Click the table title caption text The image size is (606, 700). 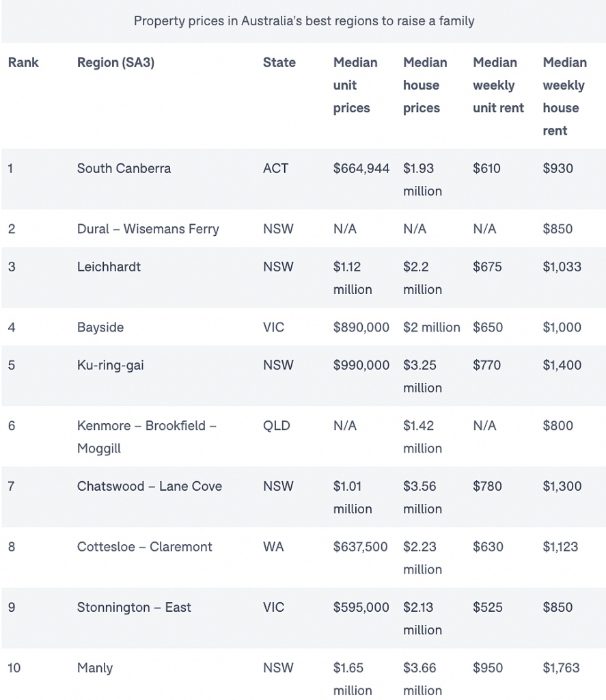[x=303, y=21]
